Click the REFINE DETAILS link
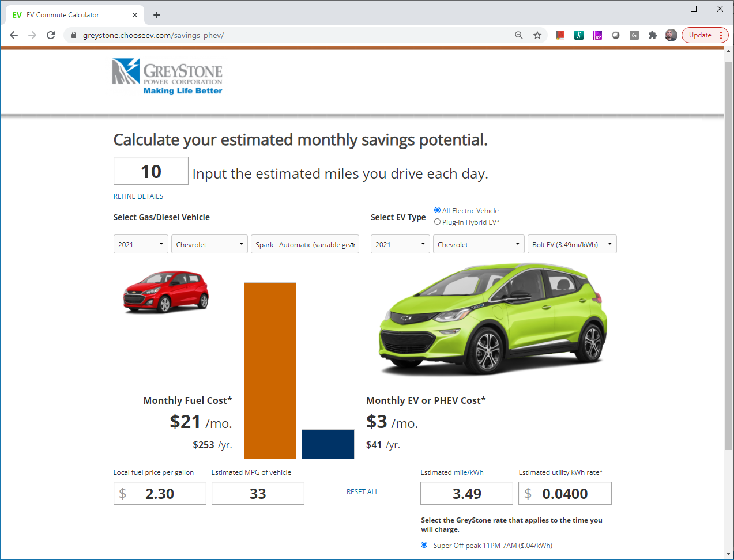This screenshot has height=560, width=734. coord(138,196)
